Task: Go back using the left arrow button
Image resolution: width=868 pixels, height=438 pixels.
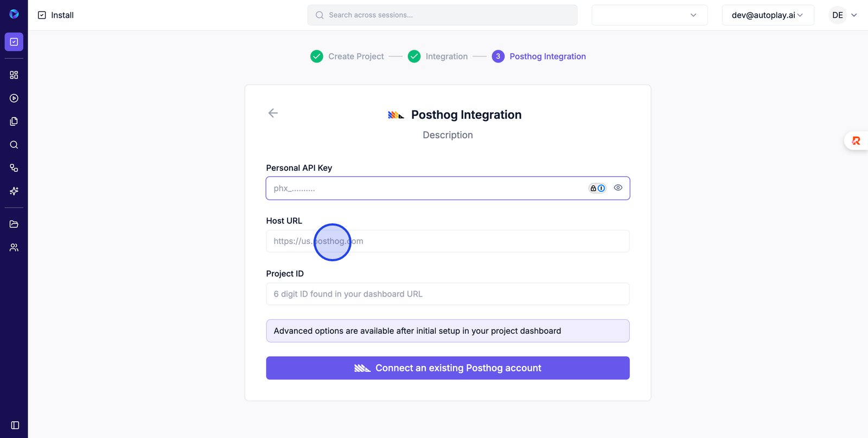Action: coord(273,113)
